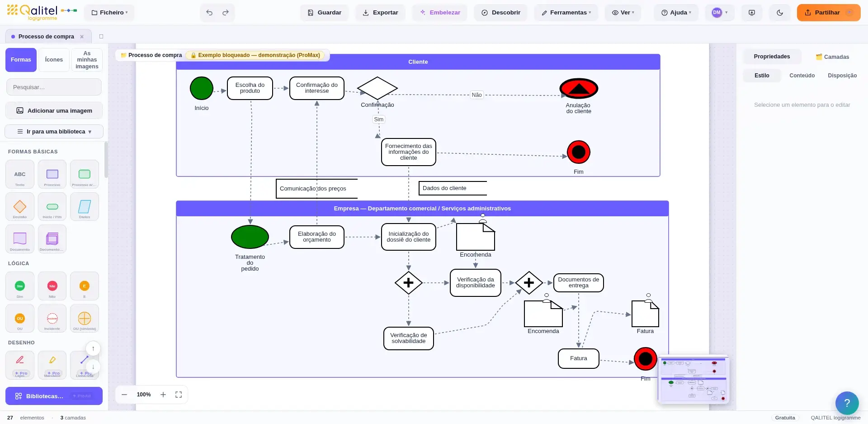
Task: Click the new tab square icon
Action: pyautogui.click(x=101, y=36)
